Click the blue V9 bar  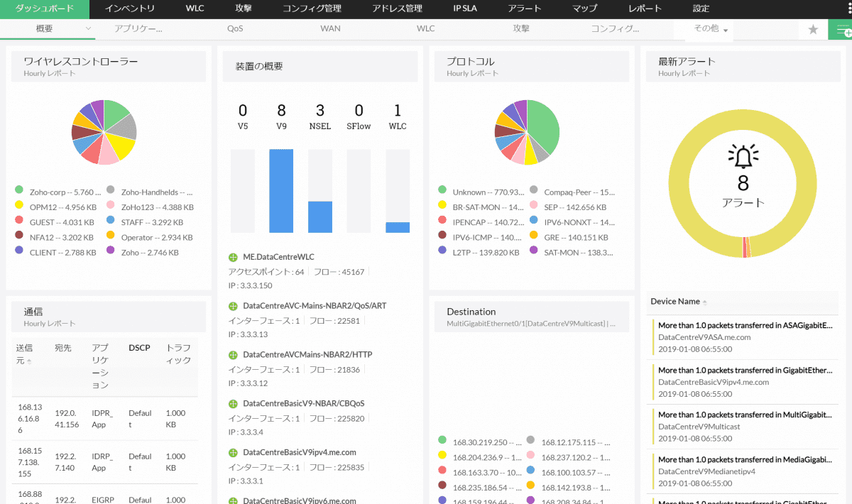pos(281,190)
